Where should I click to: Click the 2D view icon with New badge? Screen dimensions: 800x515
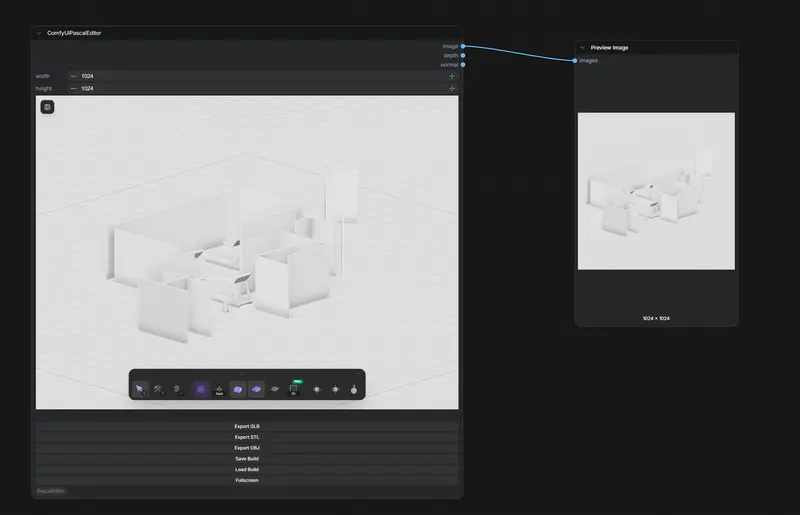point(294,388)
